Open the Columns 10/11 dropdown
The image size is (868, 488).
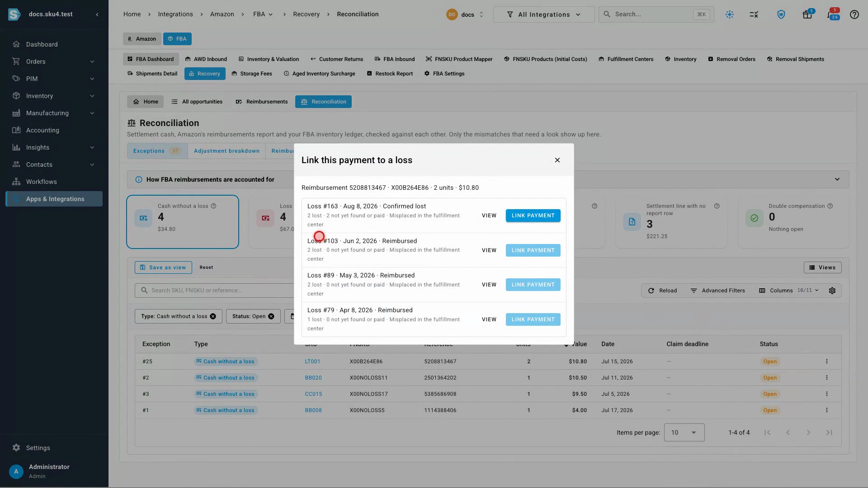[789, 291]
